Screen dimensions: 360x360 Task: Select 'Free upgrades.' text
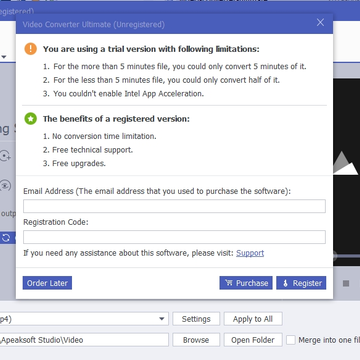click(79, 164)
